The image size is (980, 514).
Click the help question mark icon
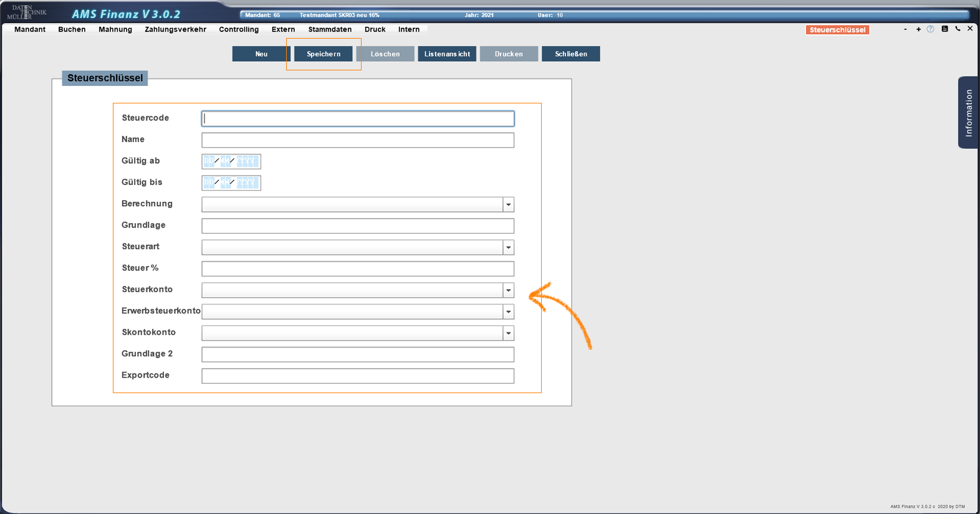point(930,29)
